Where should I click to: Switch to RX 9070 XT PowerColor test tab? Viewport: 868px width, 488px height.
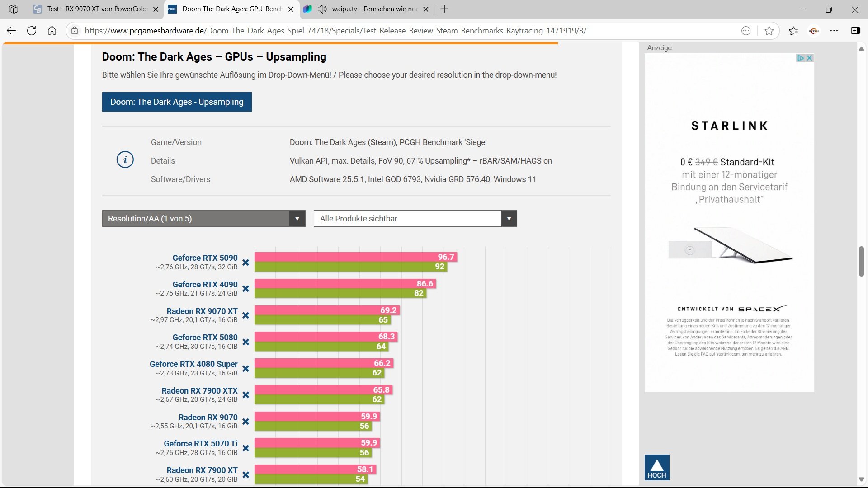[x=97, y=9]
